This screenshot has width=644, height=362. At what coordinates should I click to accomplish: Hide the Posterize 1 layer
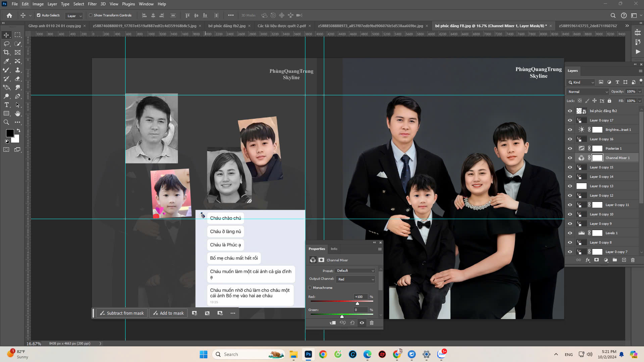570,148
